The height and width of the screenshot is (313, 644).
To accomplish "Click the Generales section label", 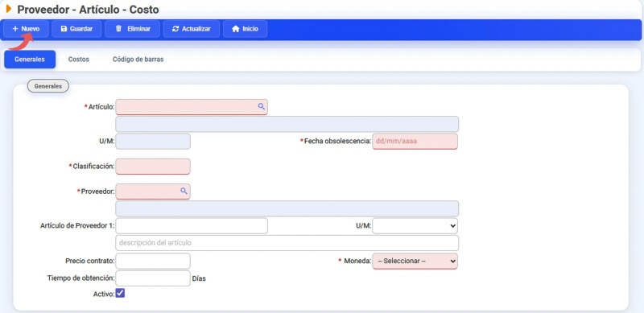I will 48,86.
